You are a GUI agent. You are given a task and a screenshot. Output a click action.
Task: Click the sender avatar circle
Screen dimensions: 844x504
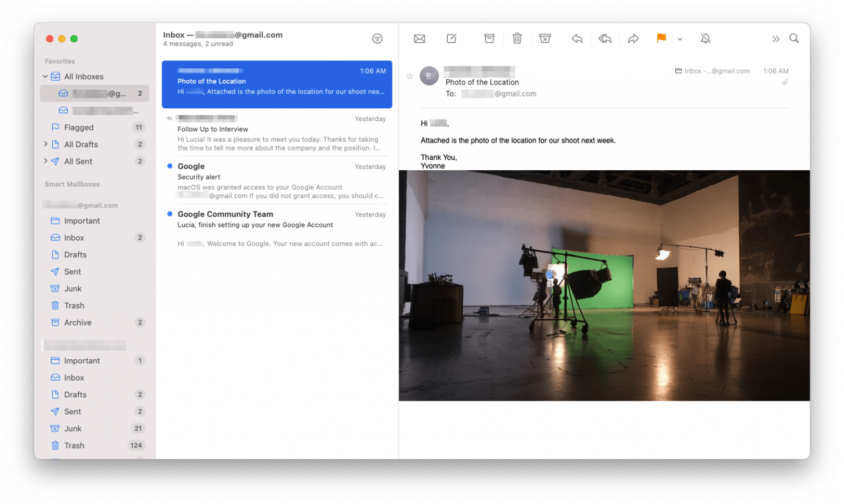429,76
